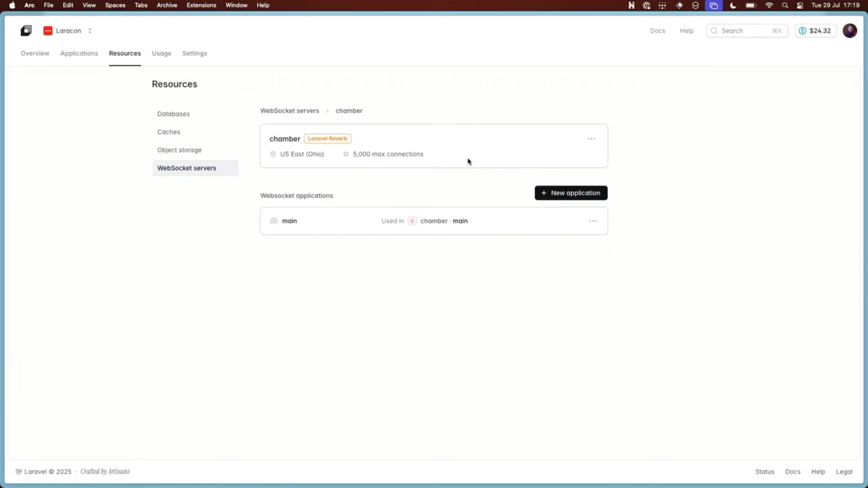Click the location pin icon beside US East
This screenshot has width=868, height=488.
pos(273,154)
